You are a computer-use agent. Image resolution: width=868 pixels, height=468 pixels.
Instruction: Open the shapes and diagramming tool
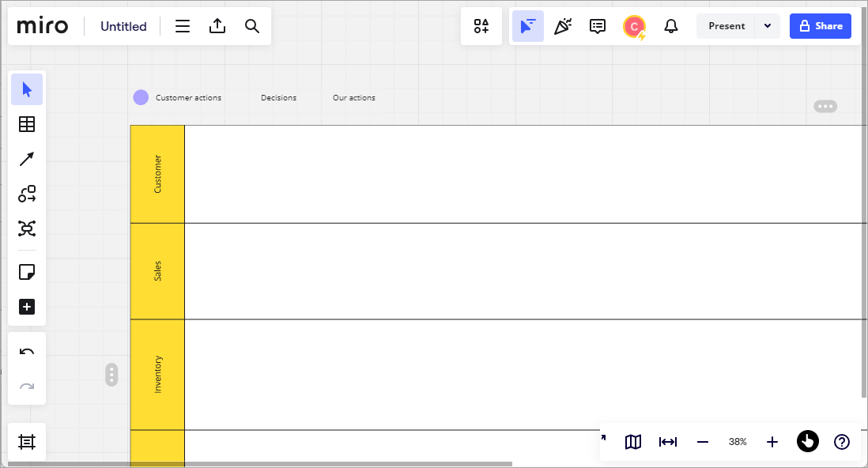27,194
